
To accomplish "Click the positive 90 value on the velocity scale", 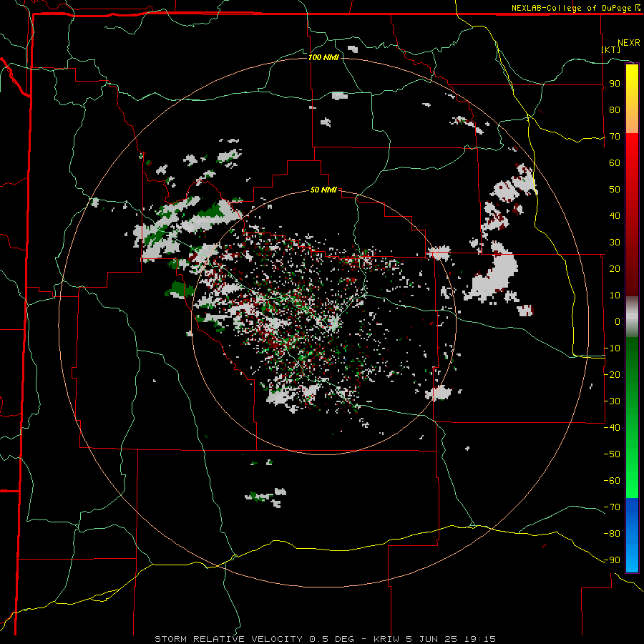I will (615, 84).
